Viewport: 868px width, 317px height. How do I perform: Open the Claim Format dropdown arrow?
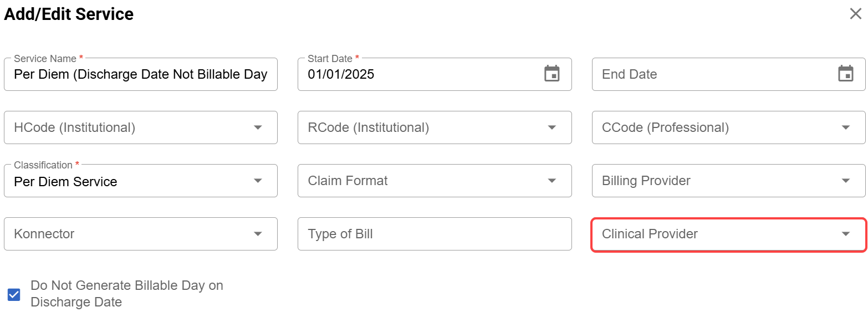click(552, 181)
